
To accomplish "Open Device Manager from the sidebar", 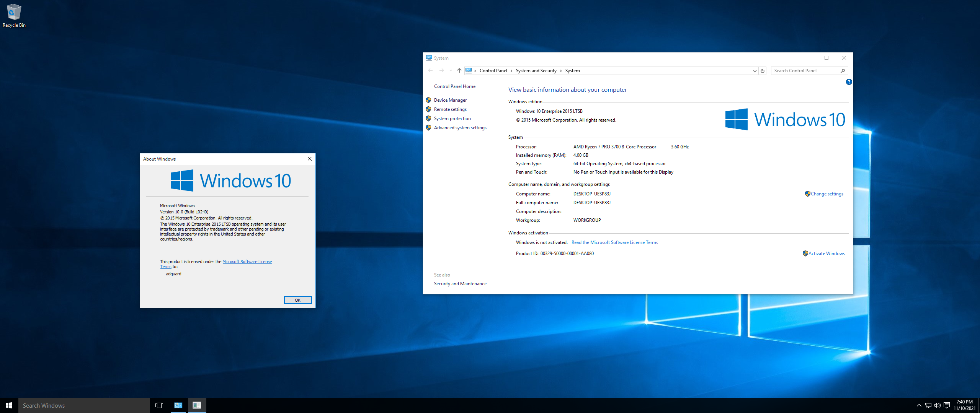I will tap(450, 100).
